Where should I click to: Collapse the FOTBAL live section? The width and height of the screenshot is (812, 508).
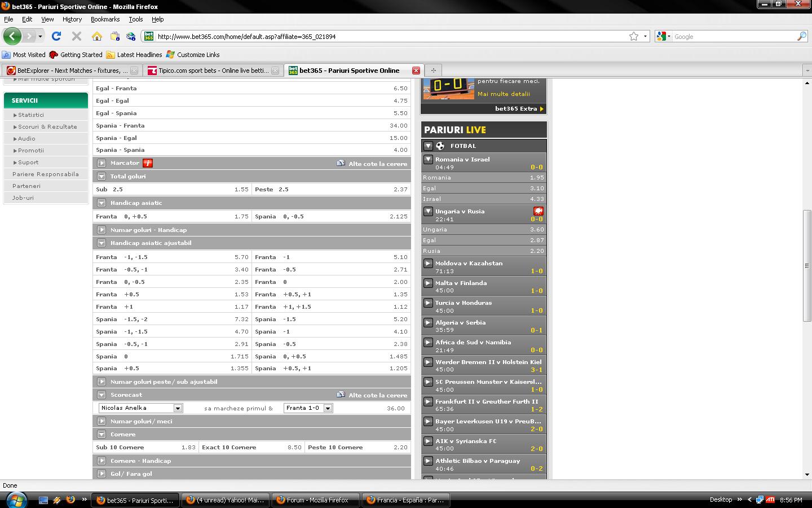coord(429,146)
